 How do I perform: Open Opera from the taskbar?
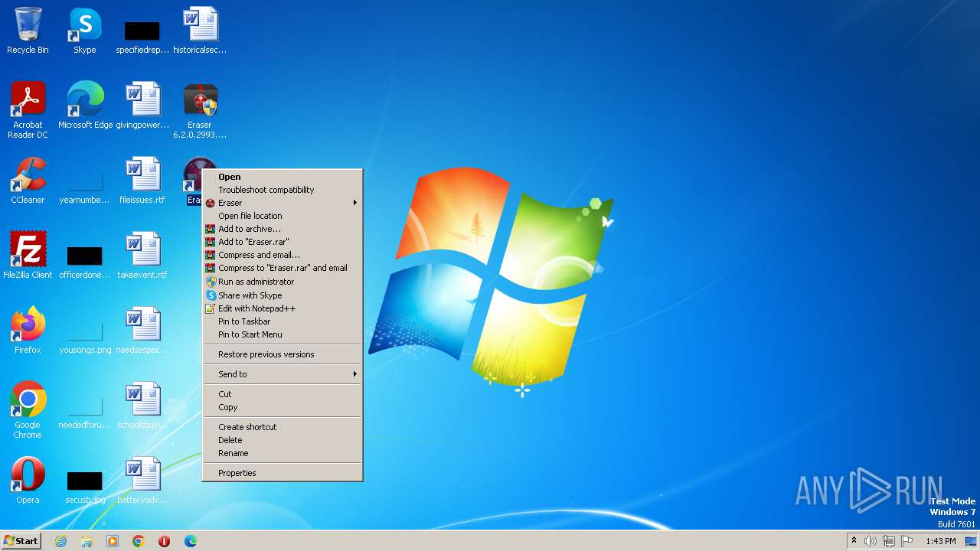(x=165, y=541)
